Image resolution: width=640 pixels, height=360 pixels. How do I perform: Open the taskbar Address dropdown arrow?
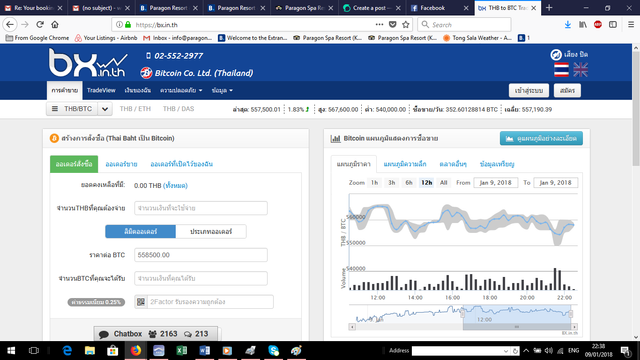(x=506, y=351)
